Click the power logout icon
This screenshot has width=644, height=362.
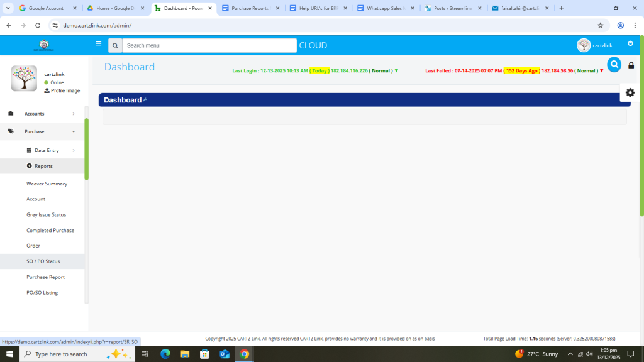click(630, 44)
